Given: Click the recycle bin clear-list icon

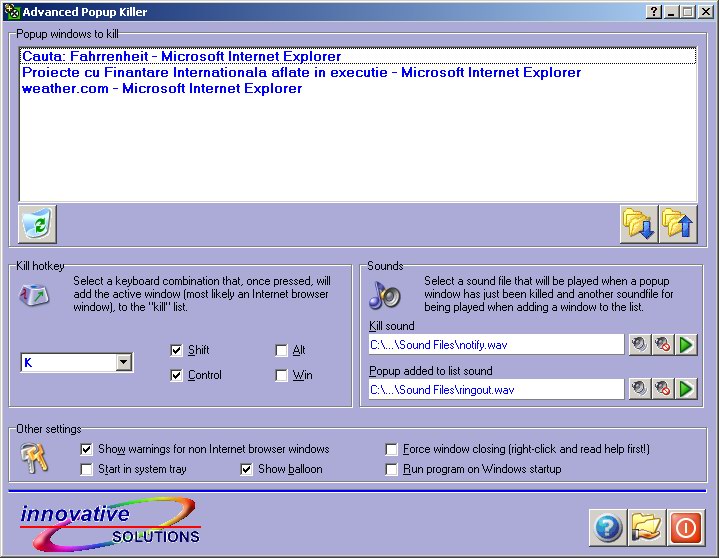Looking at the screenshot, I should 37,224.
